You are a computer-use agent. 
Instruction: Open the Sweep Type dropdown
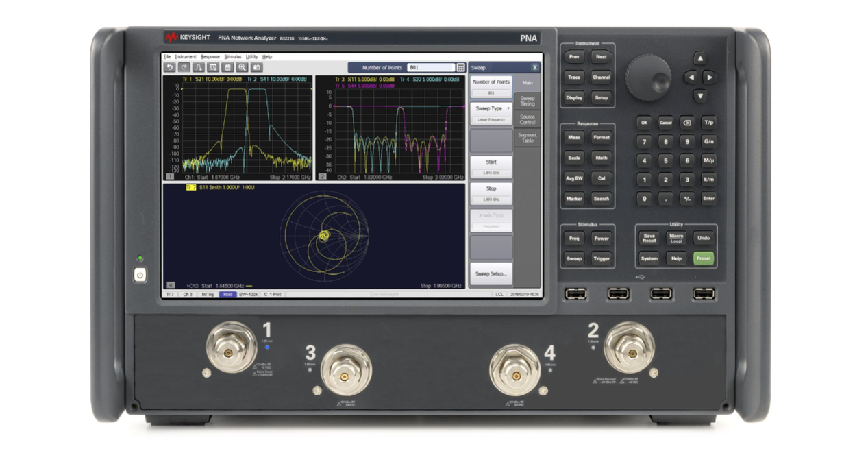[491, 108]
